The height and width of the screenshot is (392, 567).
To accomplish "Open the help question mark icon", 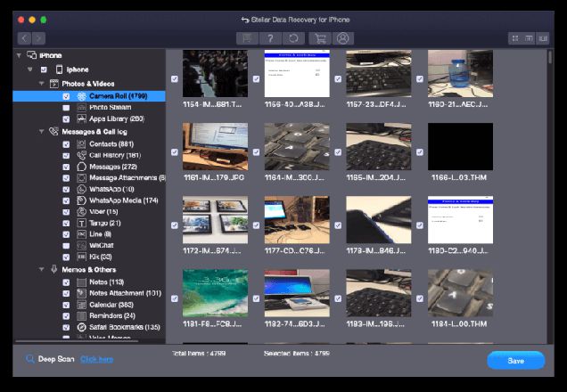I will pos(269,38).
